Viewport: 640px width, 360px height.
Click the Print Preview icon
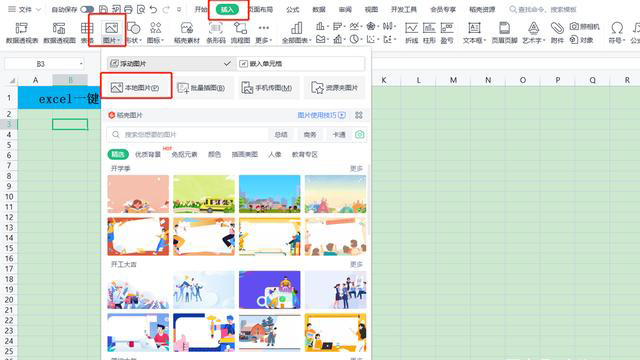[141, 9]
